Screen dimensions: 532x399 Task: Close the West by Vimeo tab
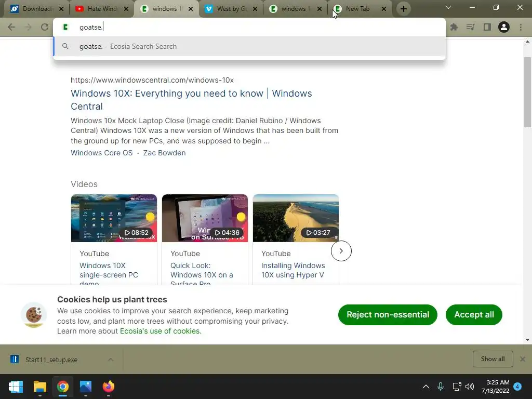click(x=255, y=9)
